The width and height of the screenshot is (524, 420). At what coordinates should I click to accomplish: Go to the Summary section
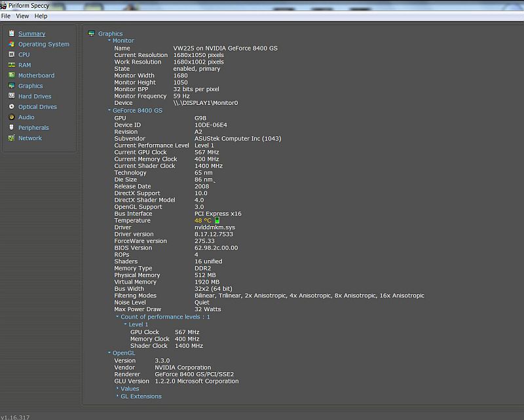[31, 34]
